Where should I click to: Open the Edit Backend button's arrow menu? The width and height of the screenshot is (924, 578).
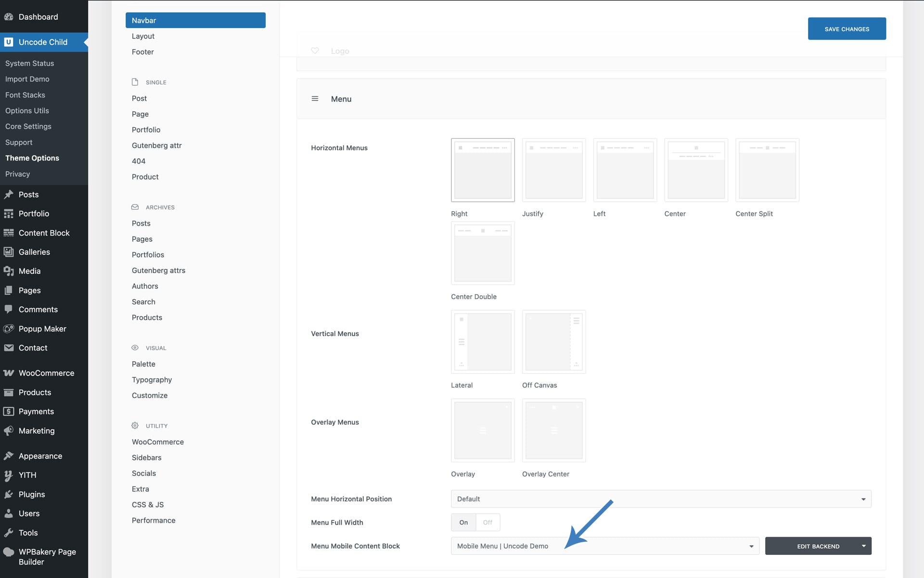(864, 546)
